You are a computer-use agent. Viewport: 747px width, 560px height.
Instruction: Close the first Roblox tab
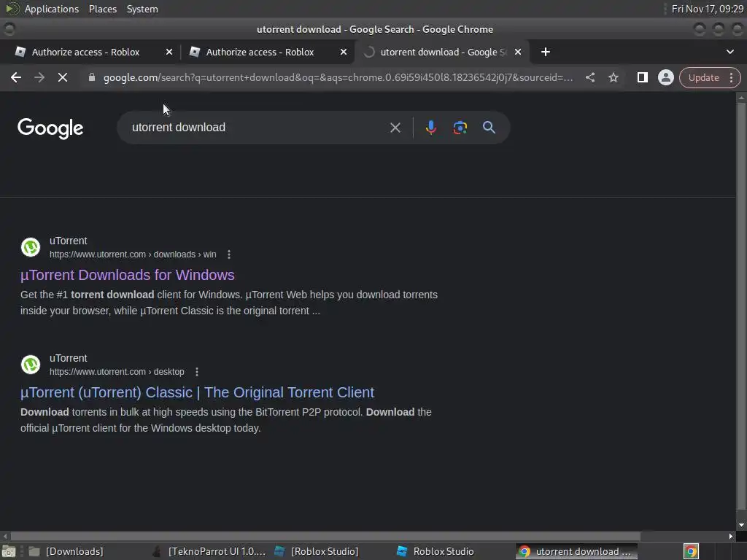click(169, 52)
